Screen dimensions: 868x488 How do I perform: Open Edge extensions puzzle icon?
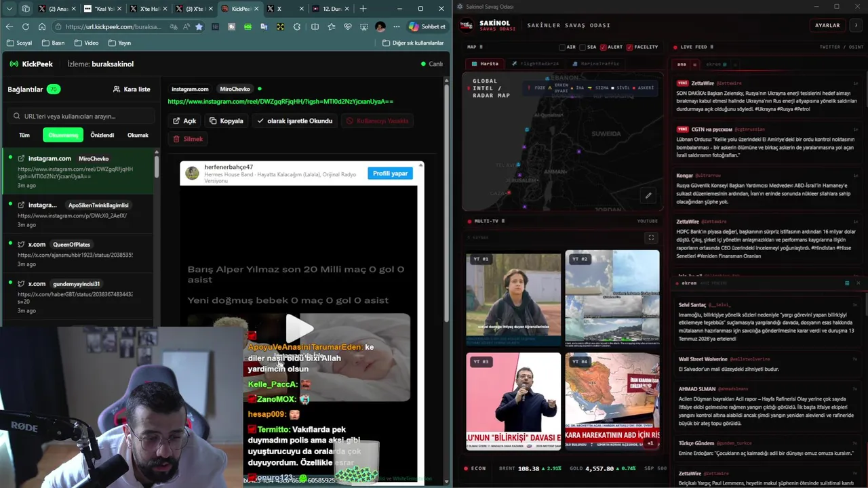coord(297,26)
